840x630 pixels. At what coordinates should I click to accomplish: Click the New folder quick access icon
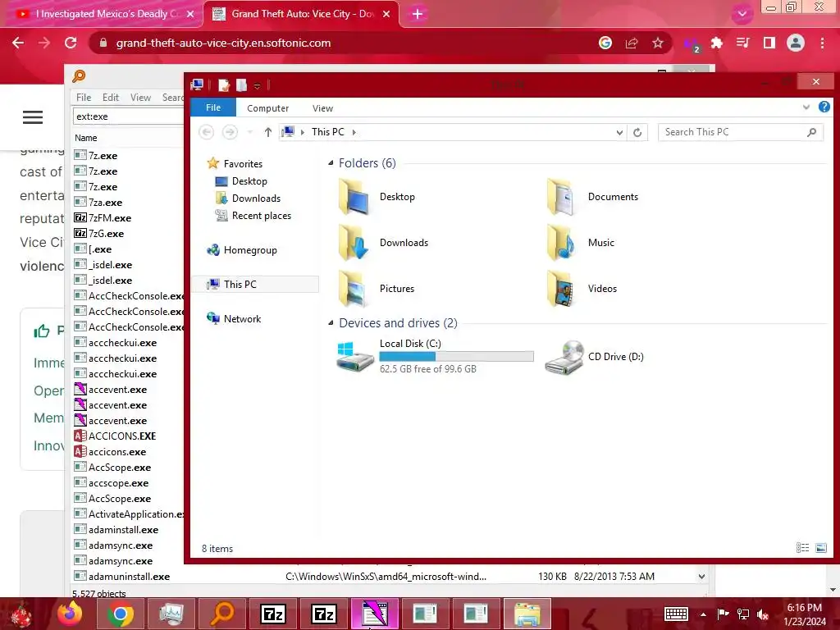pos(242,84)
